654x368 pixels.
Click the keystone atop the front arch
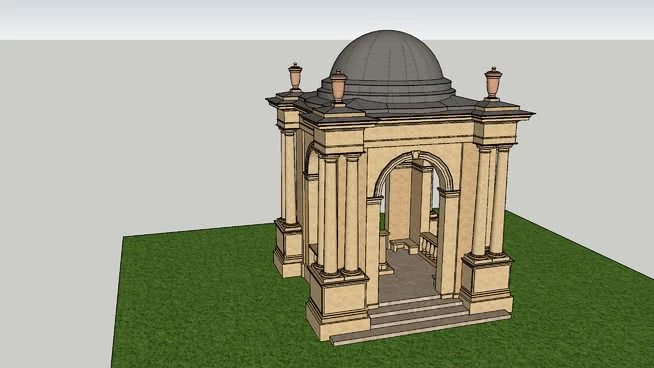[415, 155]
